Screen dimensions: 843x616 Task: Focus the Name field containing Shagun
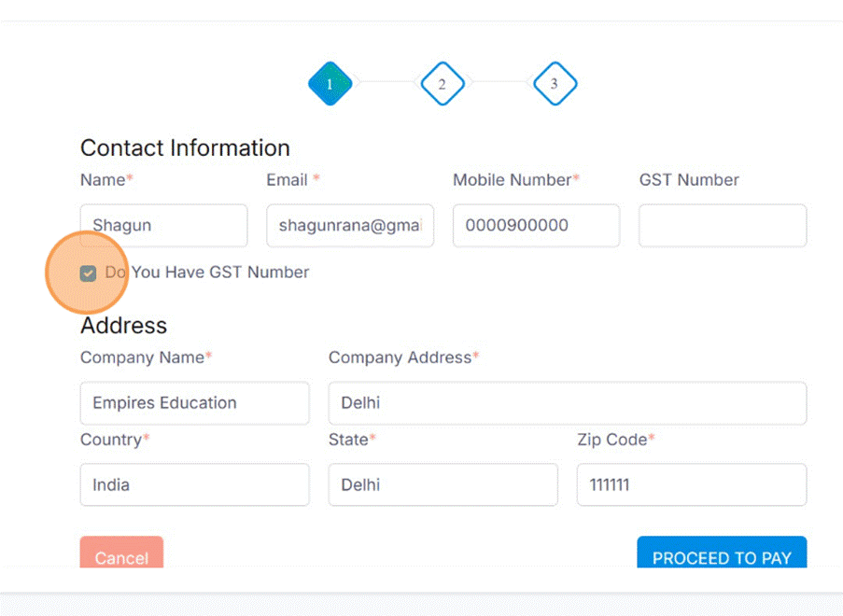163,226
